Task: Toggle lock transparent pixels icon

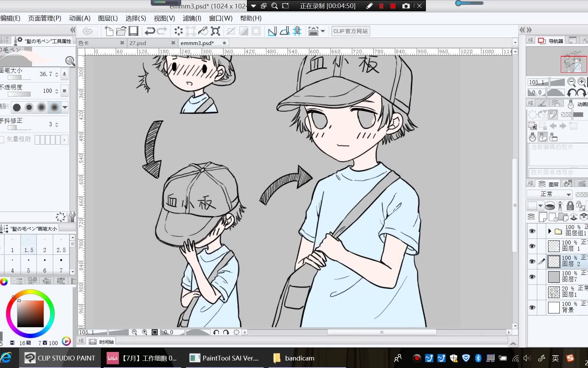Action: (580, 205)
